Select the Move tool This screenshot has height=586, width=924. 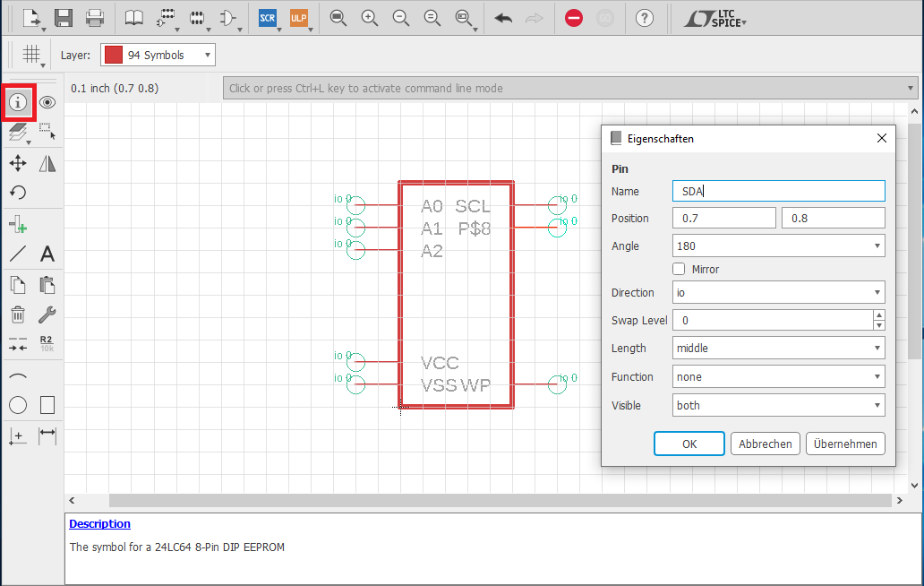(x=18, y=163)
